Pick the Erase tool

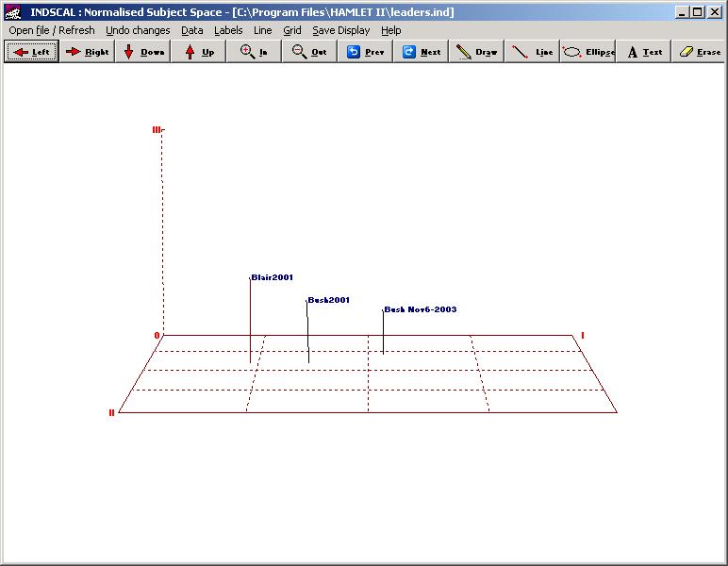(699, 52)
